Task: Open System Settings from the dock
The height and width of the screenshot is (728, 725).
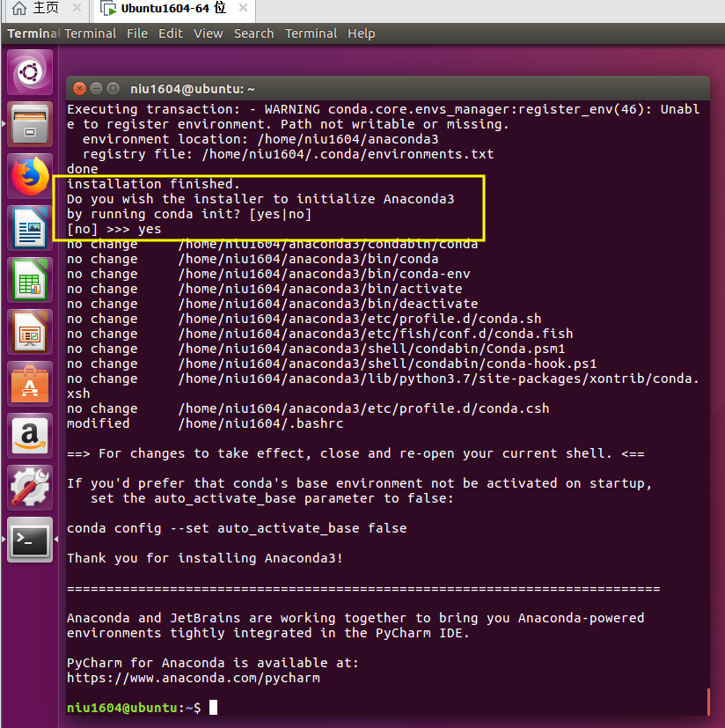Action: (x=30, y=489)
